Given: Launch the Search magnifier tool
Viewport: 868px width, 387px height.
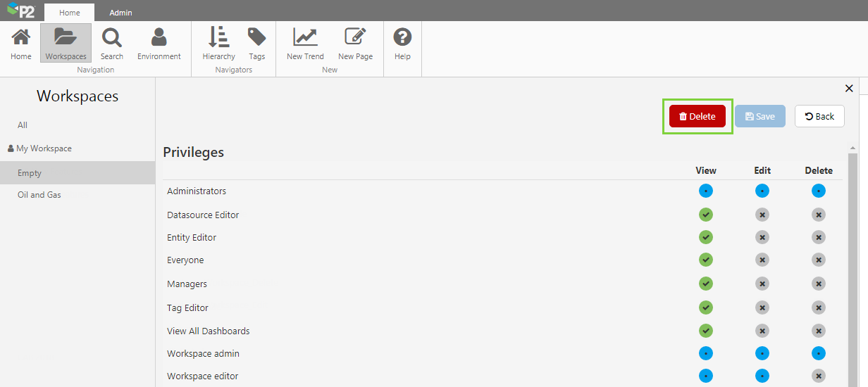Looking at the screenshot, I should tap(111, 44).
